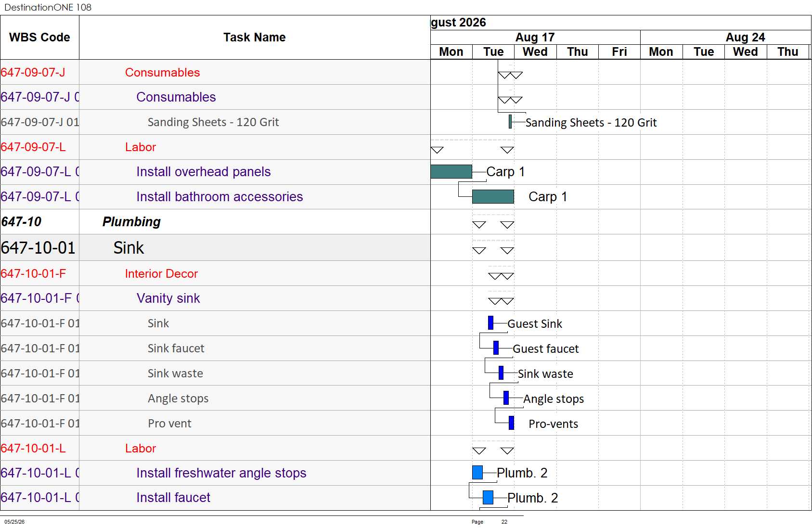
Task: Select the Plumbing summary task row
Action: click(x=215, y=221)
